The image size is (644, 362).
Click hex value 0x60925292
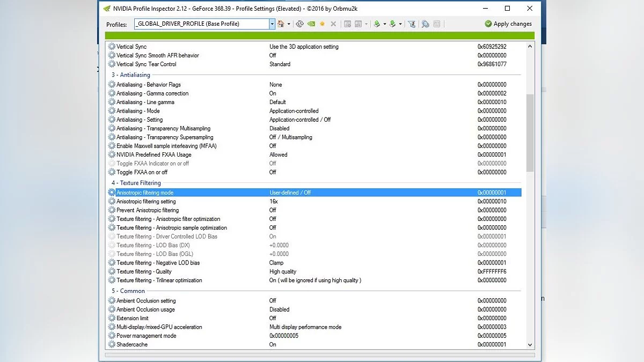(492, 47)
